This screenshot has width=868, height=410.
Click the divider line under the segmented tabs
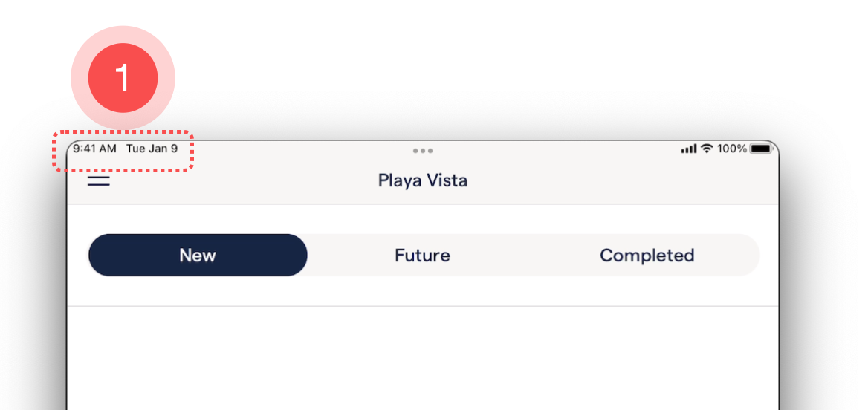point(422,306)
